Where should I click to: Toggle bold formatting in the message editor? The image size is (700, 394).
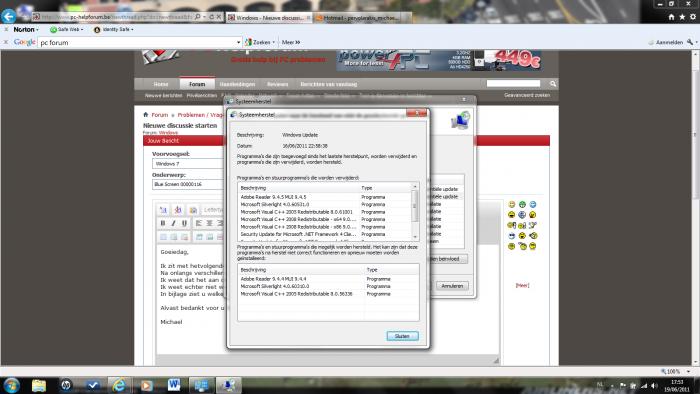163,223
